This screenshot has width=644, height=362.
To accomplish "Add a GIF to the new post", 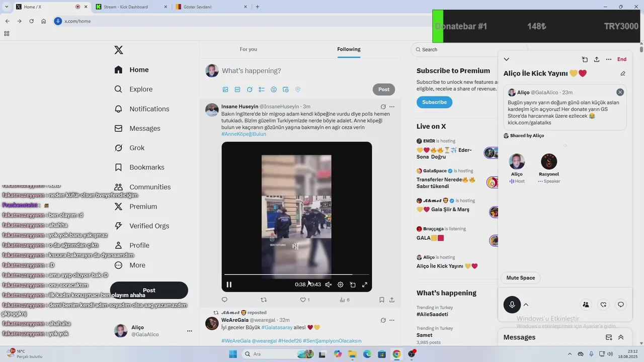I will point(237,89).
